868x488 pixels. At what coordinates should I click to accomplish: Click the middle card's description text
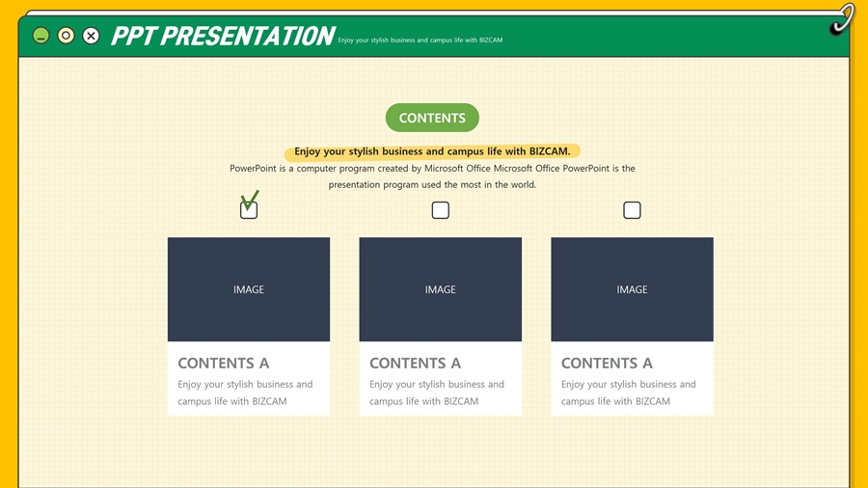(437, 393)
